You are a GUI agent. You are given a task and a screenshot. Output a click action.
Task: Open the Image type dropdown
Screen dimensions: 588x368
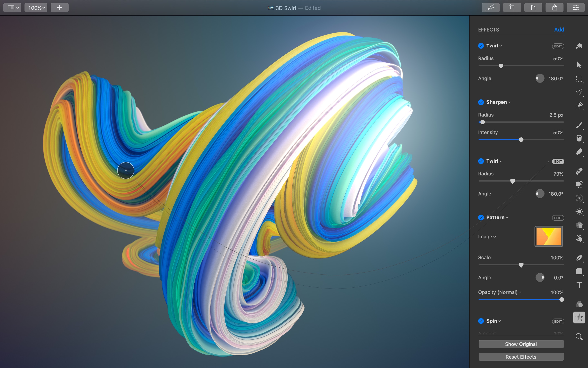487,237
